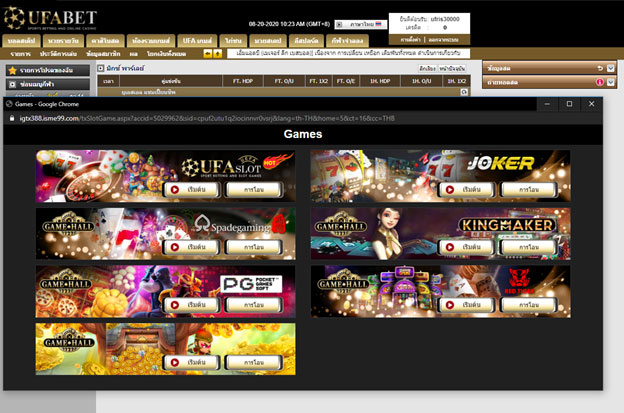The width and height of the screenshot is (624, 413).
Task: Click the FT. HDP column header
Action: pyautogui.click(x=243, y=81)
